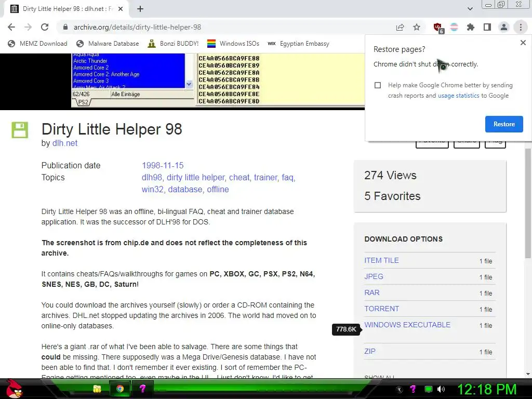This screenshot has height=399, width=532.
Task: Click the page's vertical scrollbar thumb
Action: tap(528, 203)
